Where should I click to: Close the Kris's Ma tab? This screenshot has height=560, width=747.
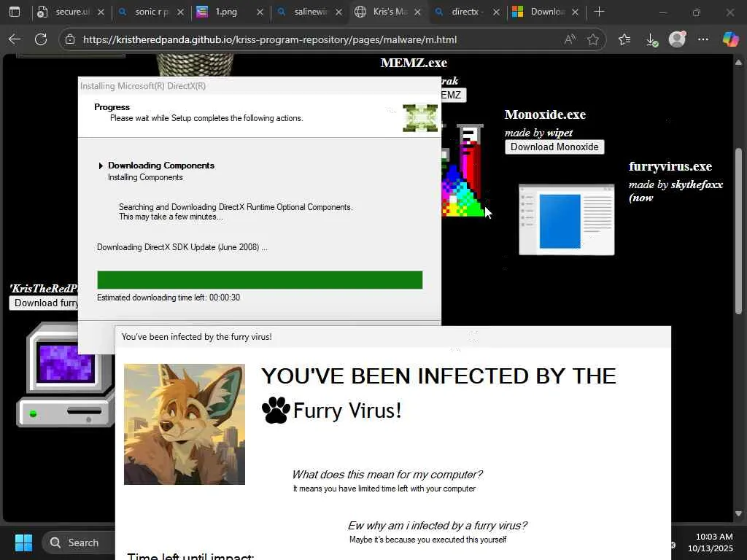click(417, 12)
